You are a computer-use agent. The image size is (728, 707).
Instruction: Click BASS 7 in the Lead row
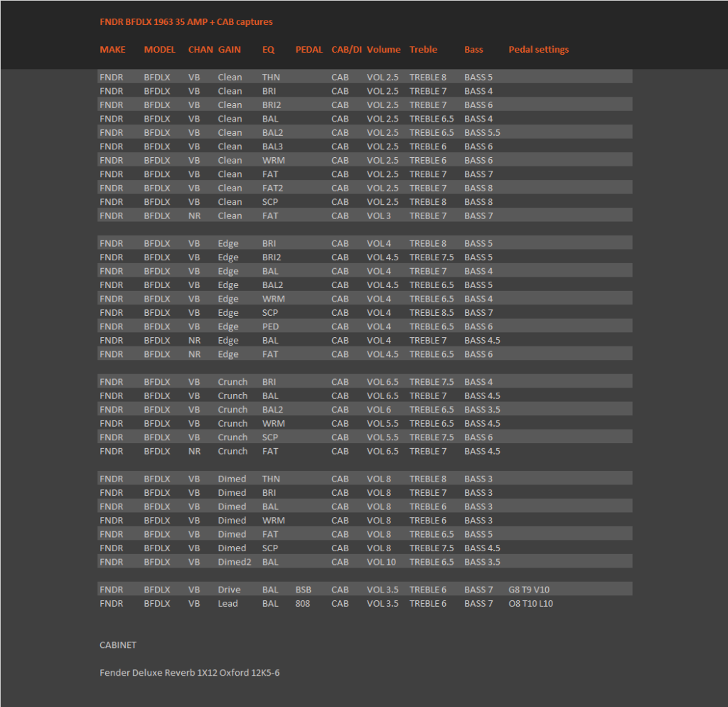[x=478, y=603]
